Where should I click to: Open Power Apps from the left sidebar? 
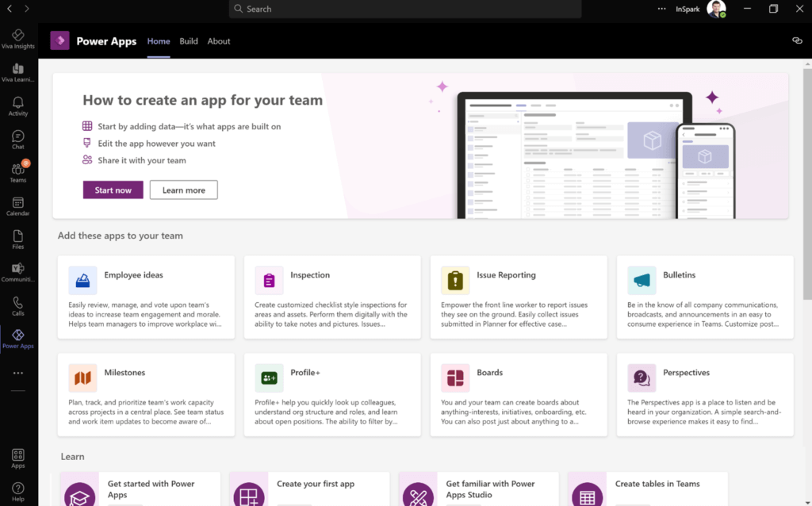(x=17, y=336)
